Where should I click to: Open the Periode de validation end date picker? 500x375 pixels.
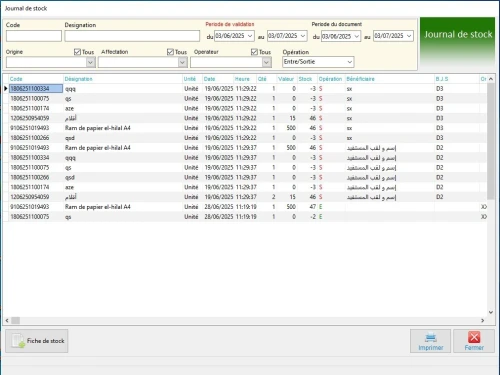(303, 36)
